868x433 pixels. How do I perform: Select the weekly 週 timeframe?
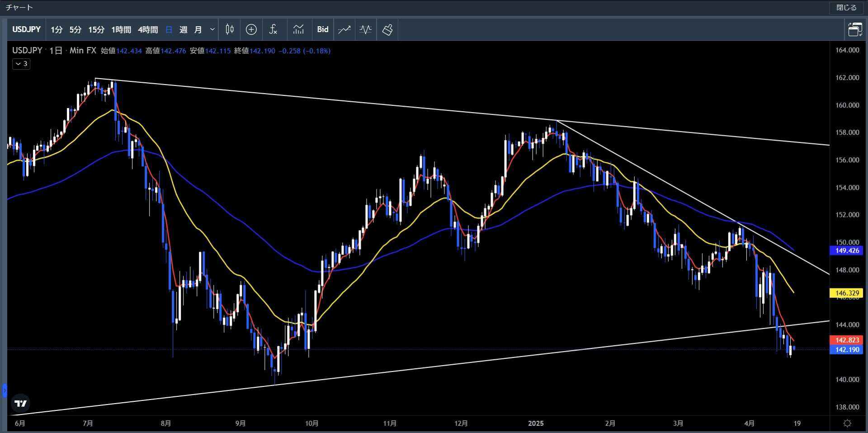point(183,29)
